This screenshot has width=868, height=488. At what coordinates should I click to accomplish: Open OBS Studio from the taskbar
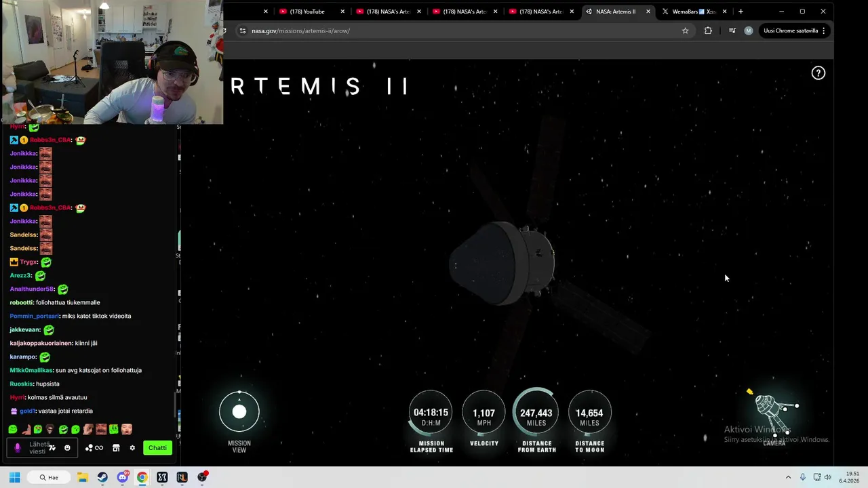(201, 477)
